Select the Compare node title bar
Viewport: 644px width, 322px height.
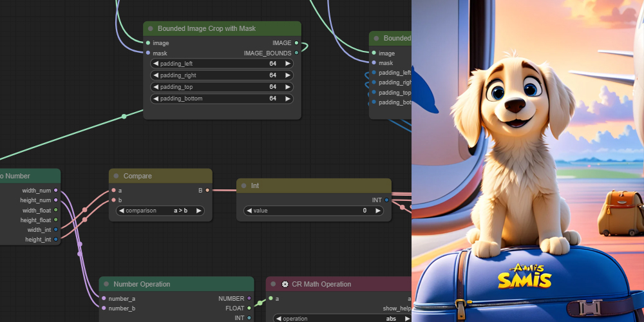pyautogui.click(x=160, y=176)
